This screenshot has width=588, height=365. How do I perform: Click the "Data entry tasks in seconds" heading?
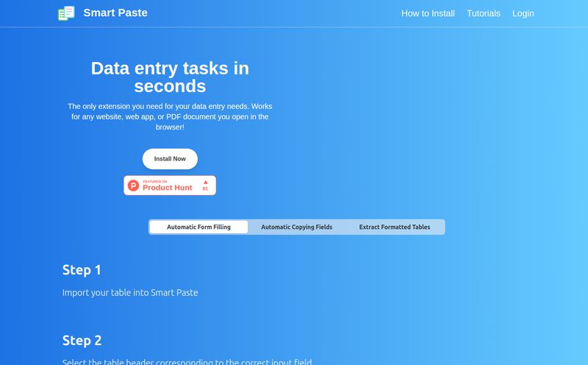click(170, 77)
